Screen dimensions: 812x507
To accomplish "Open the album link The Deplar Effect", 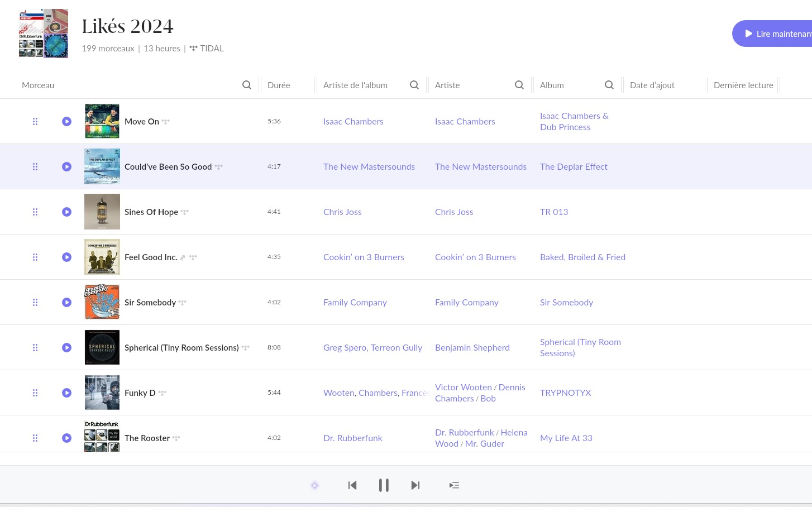I will click(574, 166).
